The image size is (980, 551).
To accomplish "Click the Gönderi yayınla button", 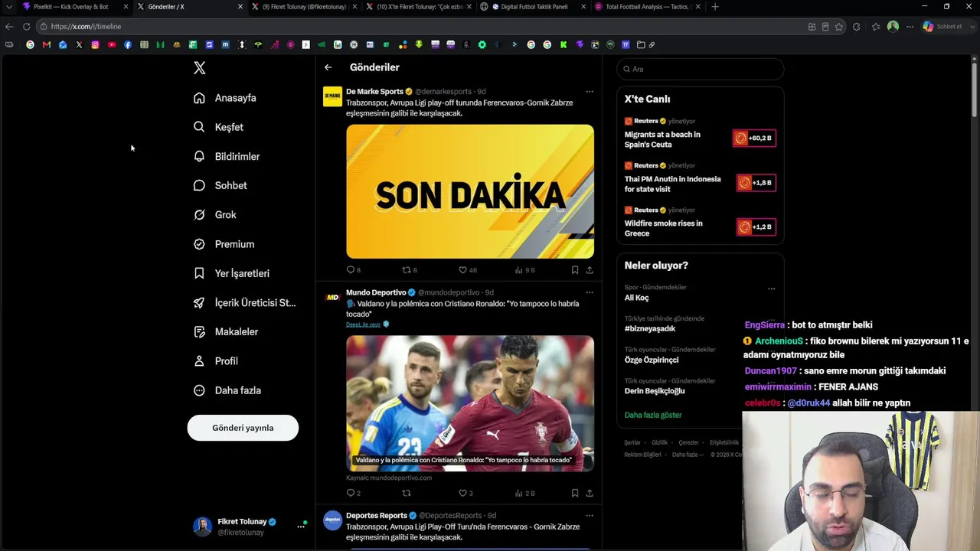I will click(x=243, y=428).
